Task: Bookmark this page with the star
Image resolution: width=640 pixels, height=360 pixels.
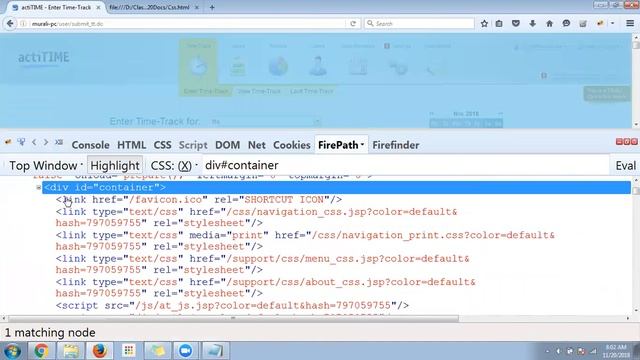Action: click(484, 24)
